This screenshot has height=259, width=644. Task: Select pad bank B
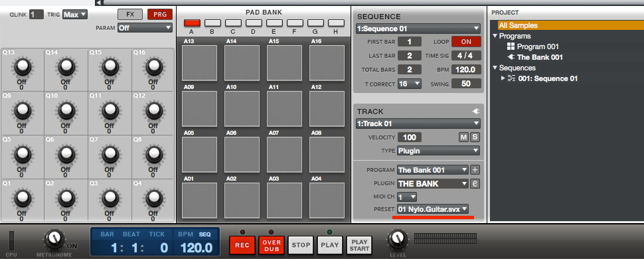pos(212,23)
